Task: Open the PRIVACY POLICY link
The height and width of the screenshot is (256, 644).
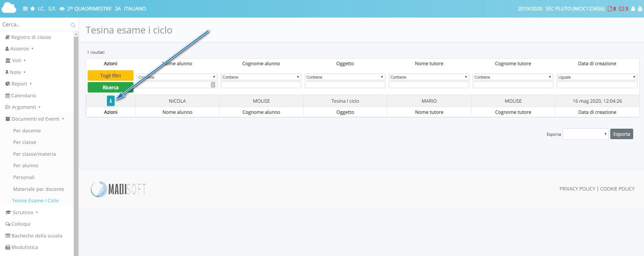Action: click(577, 189)
